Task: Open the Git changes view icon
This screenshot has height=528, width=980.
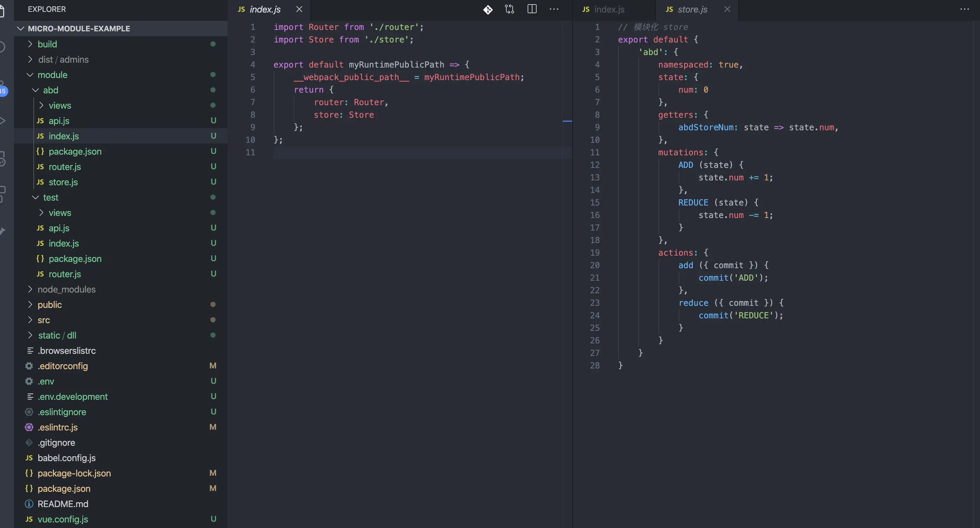Action: [x=488, y=9]
